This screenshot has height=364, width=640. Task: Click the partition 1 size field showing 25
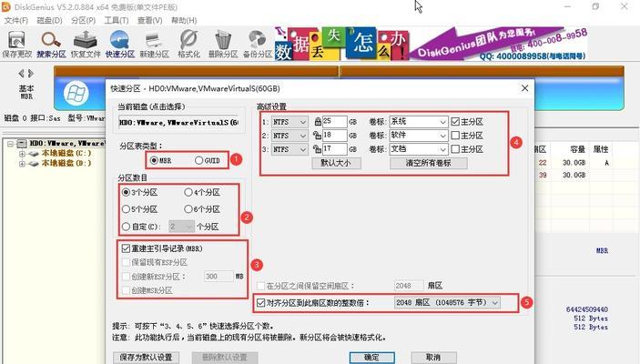pyautogui.click(x=335, y=122)
